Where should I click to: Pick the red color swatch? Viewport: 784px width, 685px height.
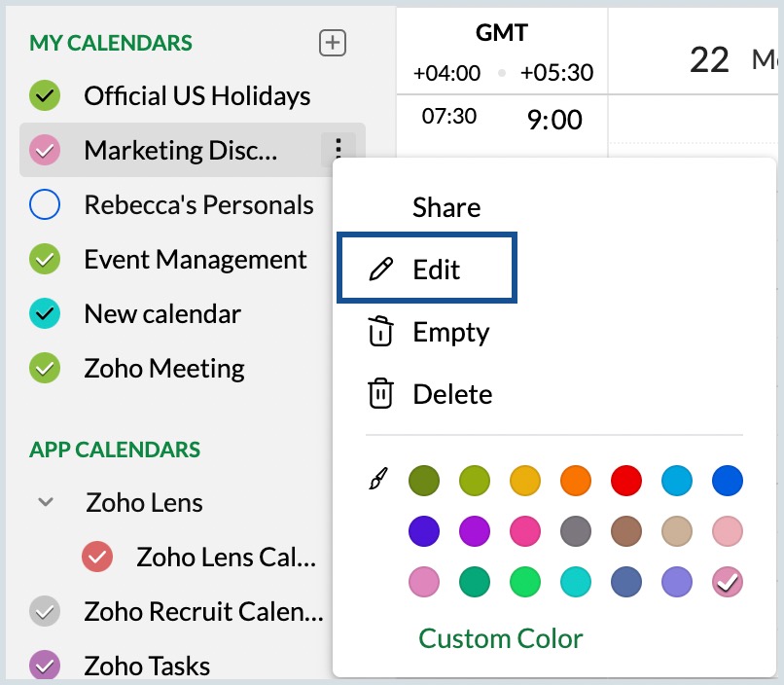click(626, 480)
